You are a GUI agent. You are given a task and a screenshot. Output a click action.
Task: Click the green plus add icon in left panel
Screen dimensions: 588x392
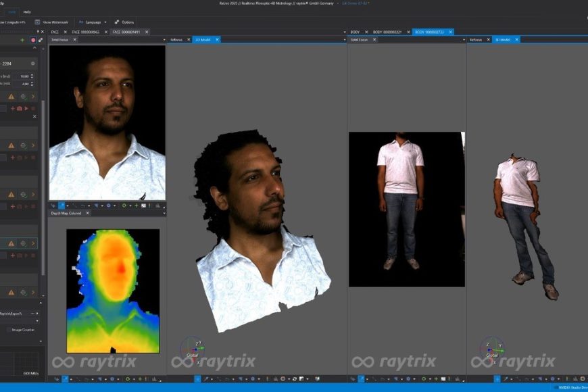[22, 40]
